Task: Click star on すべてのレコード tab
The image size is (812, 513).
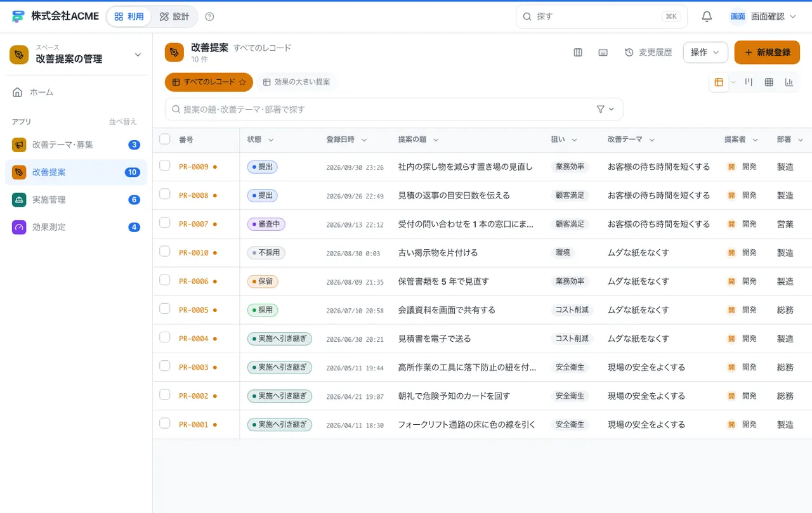Action: click(242, 82)
